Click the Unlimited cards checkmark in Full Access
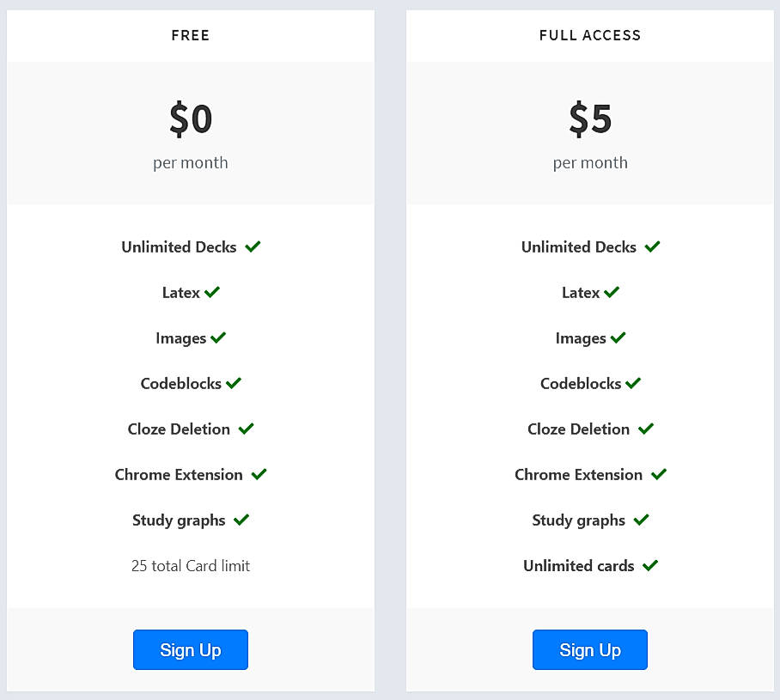Image resolution: width=780 pixels, height=700 pixels. (649, 565)
